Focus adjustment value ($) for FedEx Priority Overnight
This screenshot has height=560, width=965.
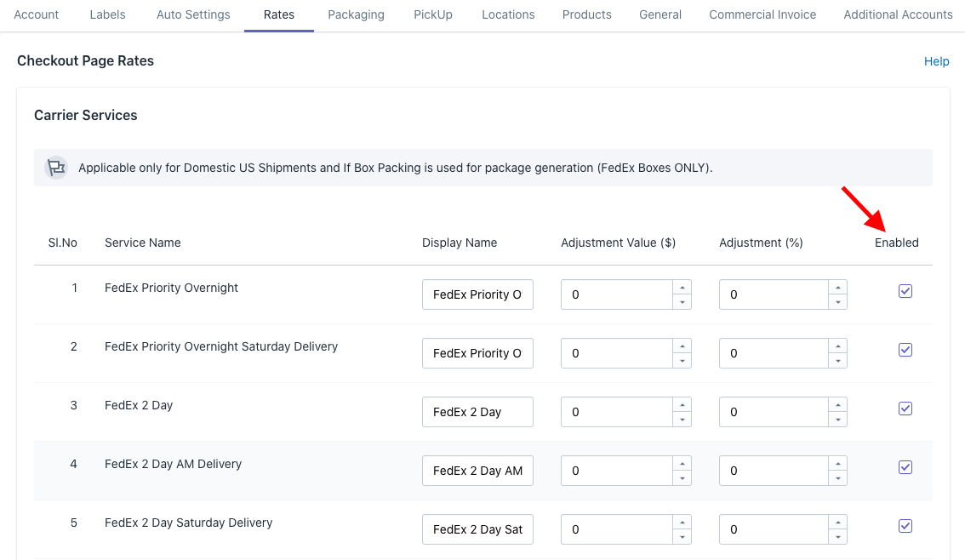pyautogui.click(x=616, y=294)
